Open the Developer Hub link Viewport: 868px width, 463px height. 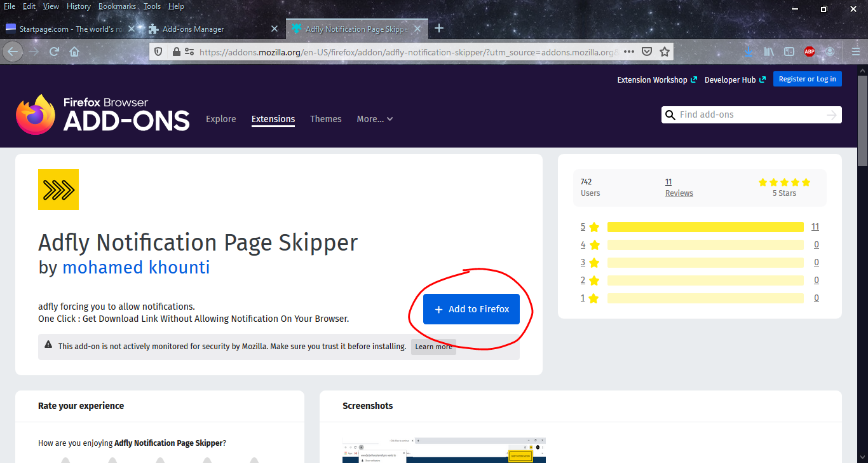[x=735, y=79]
